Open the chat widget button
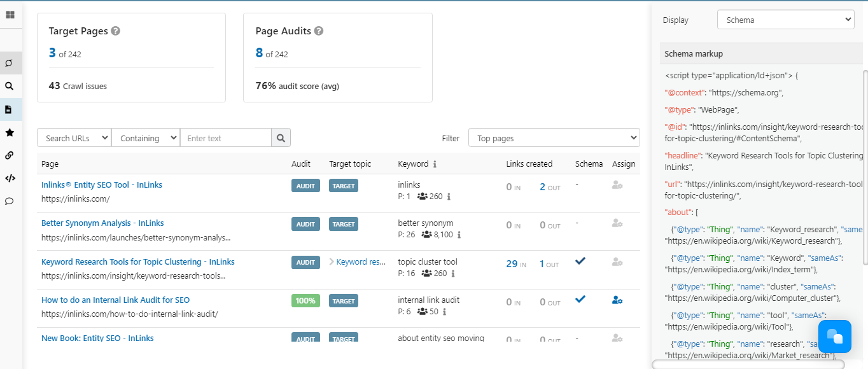 (834, 336)
